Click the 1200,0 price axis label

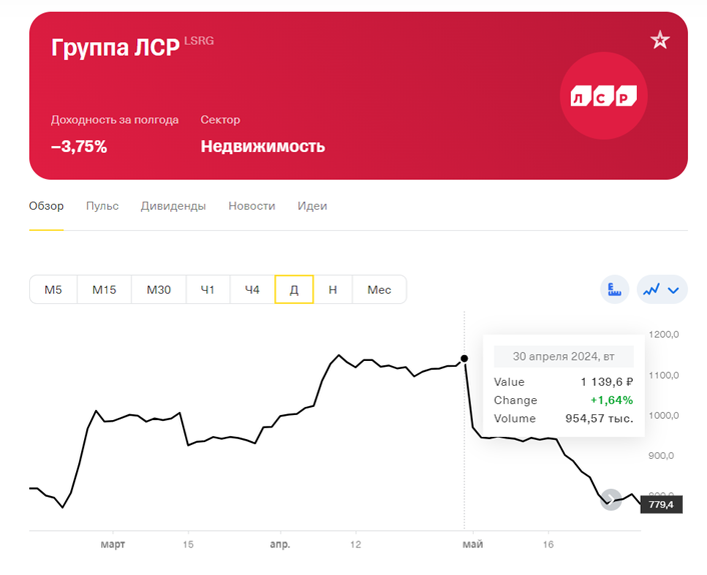664,335
